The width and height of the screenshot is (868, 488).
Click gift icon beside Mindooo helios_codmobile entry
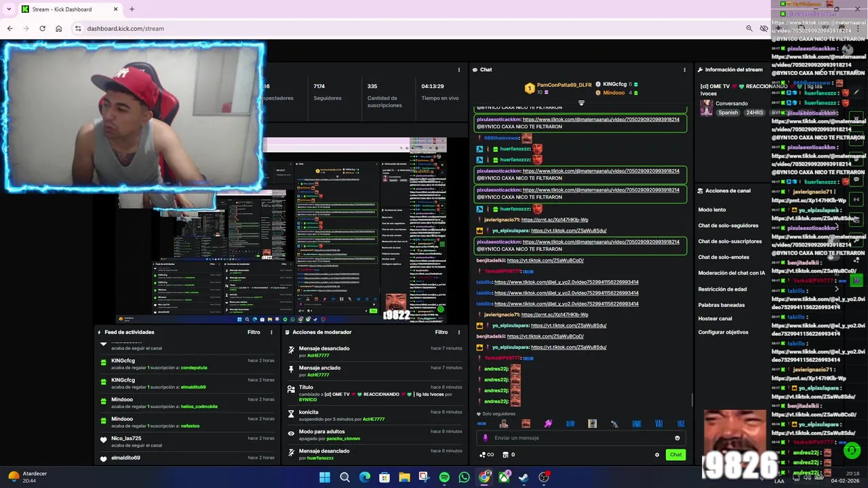pos(103,403)
